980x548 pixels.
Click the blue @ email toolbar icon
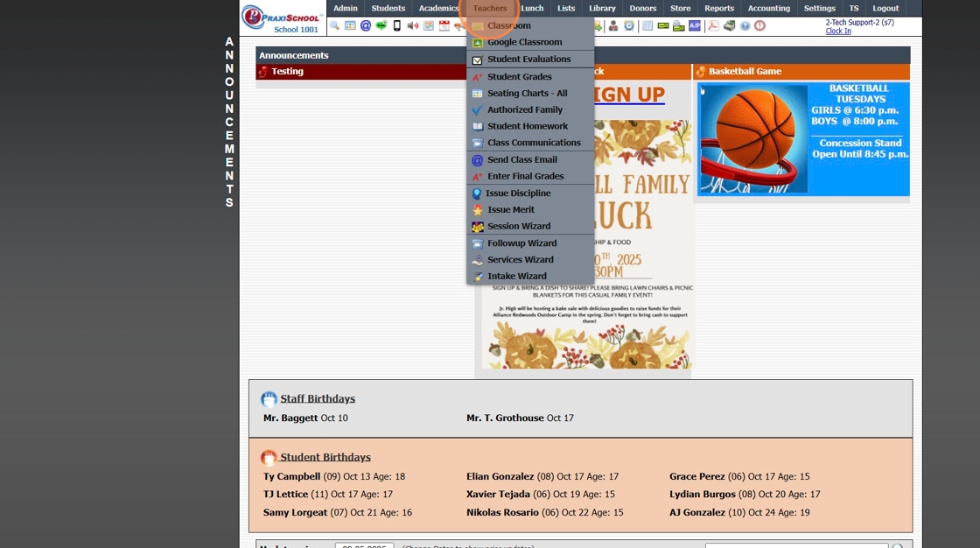tap(366, 25)
